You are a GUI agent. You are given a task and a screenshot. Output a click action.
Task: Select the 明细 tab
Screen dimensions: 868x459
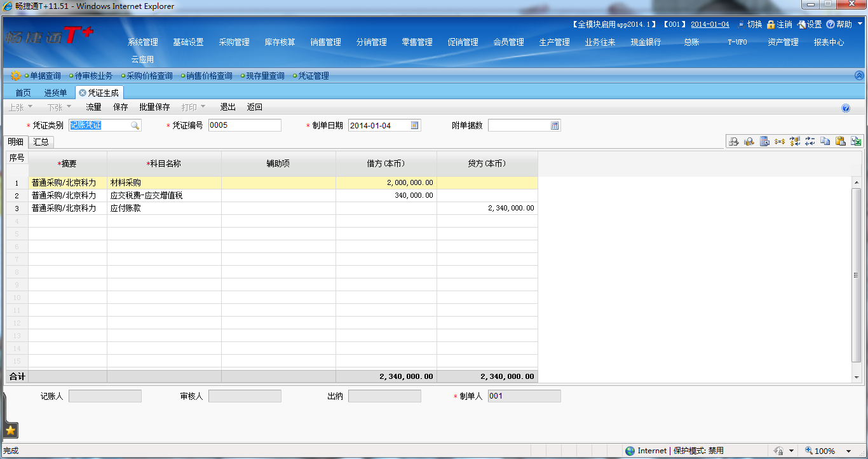(15, 142)
